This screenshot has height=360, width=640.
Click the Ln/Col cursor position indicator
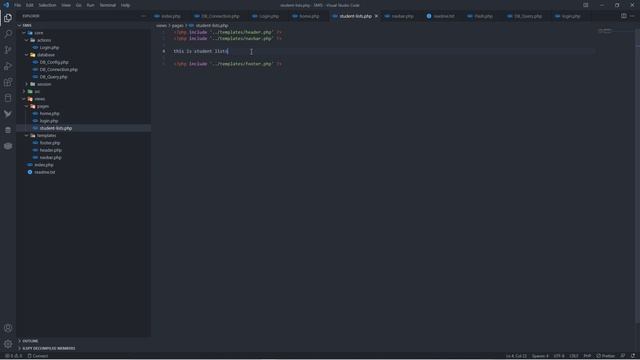point(516,356)
